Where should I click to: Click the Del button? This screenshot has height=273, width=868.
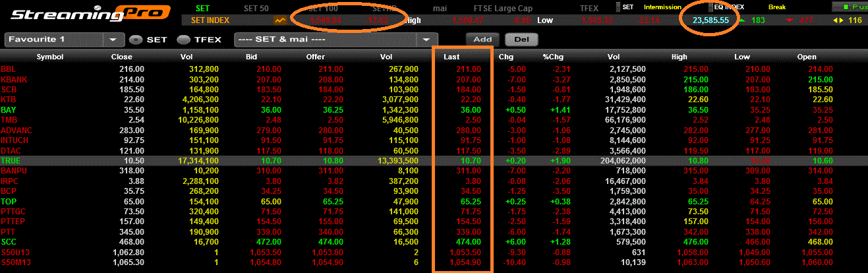point(521,39)
